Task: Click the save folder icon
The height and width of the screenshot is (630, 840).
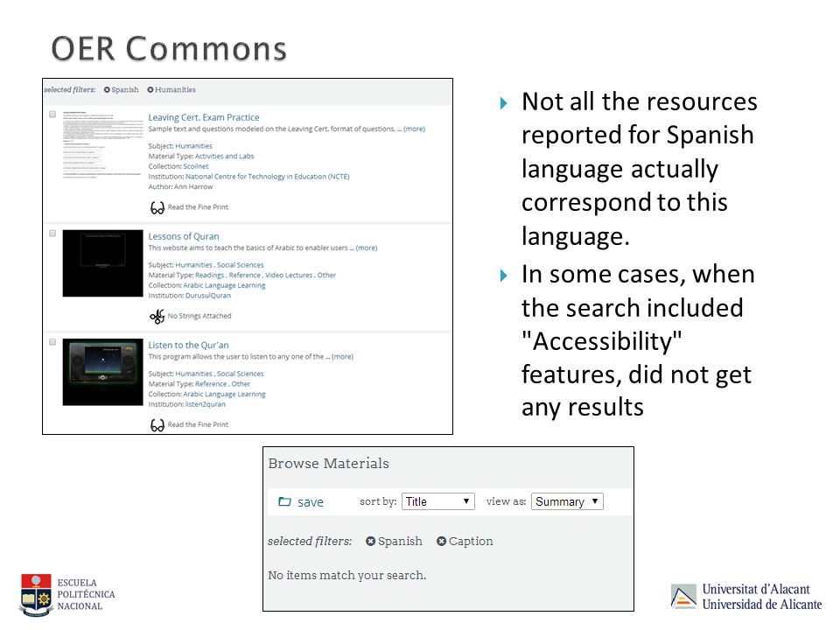Action: point(284,502)
